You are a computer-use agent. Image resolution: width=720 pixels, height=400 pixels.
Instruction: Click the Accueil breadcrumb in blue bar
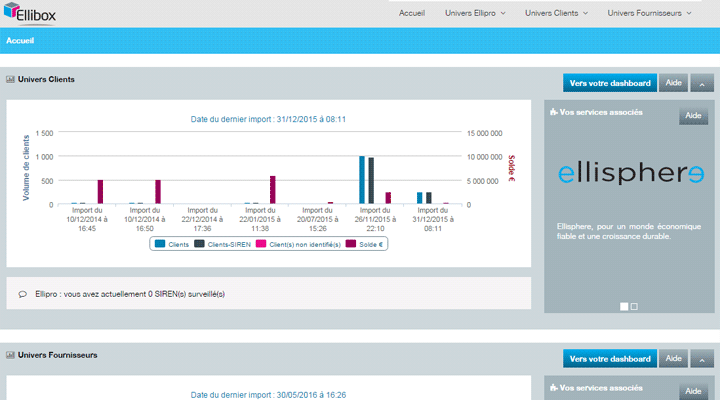tap(21, 41)
